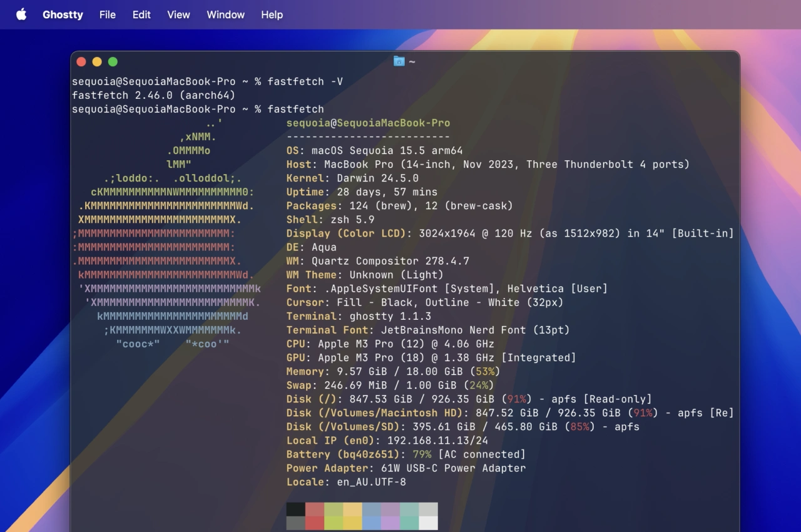Click the bright white swatch in bottom row

428,523
